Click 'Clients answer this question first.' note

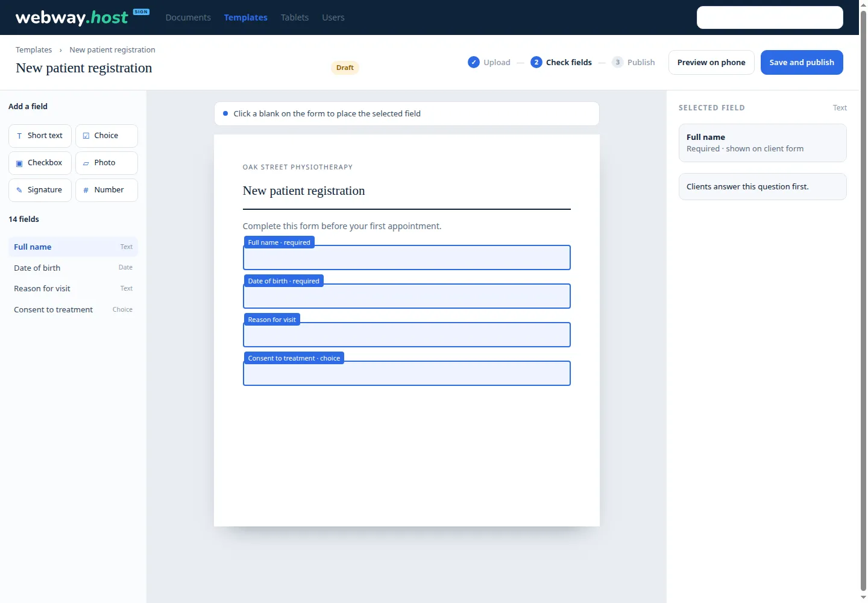[763, 187]
